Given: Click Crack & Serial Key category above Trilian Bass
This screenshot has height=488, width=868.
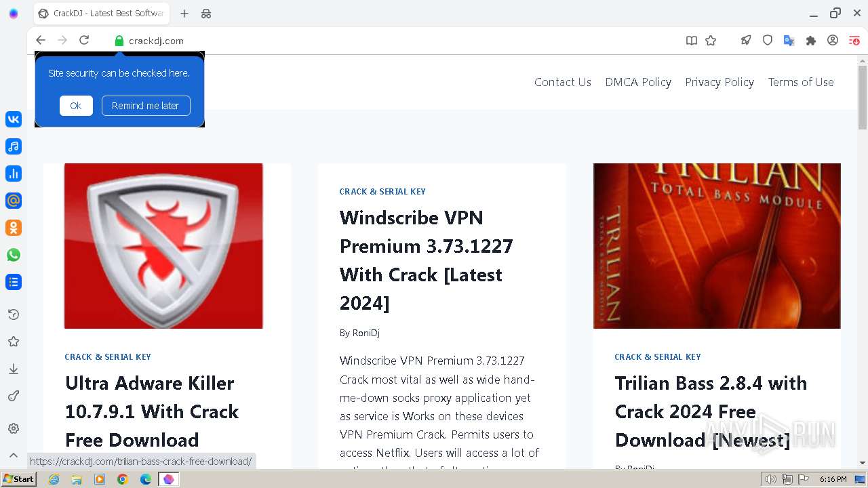Looking at the screenshot, I should pos(658,357).
